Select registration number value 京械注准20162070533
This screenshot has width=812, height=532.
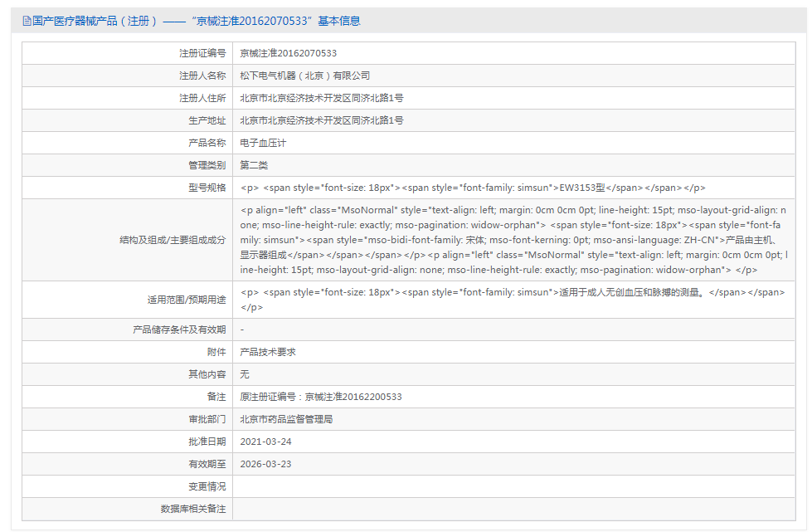(x=288, y=53)
